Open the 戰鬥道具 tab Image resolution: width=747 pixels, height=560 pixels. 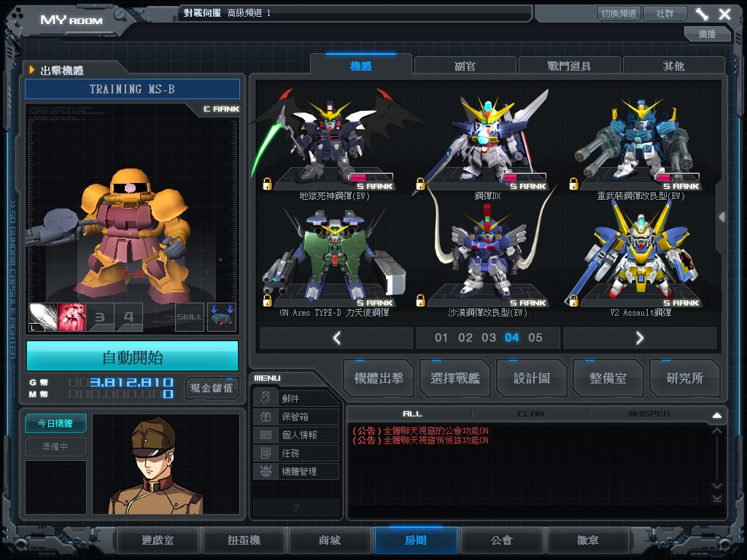tap(569, 66)
